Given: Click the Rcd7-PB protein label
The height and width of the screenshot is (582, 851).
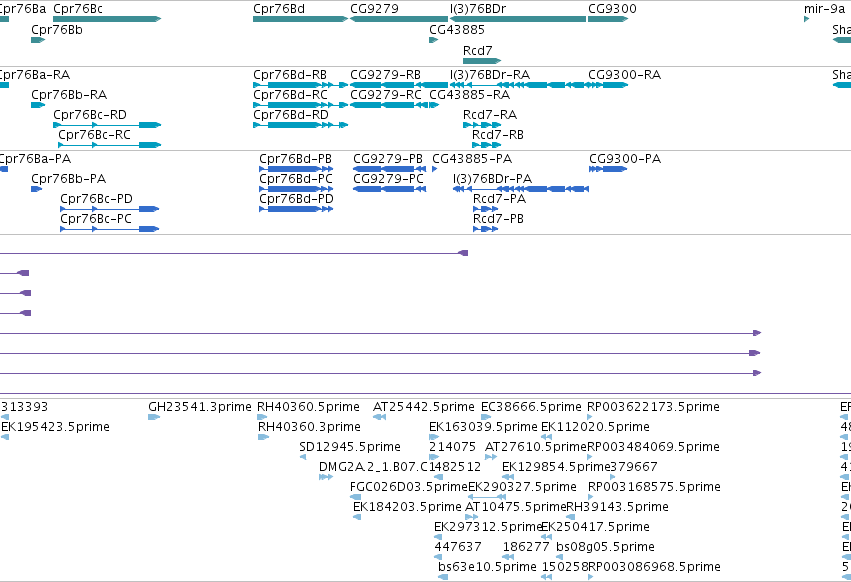Looking at the screenshot, I should 498,219.
